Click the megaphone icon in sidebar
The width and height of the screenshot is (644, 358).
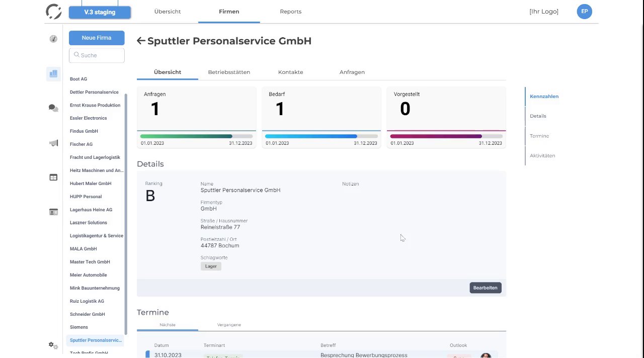click(53, 143)
